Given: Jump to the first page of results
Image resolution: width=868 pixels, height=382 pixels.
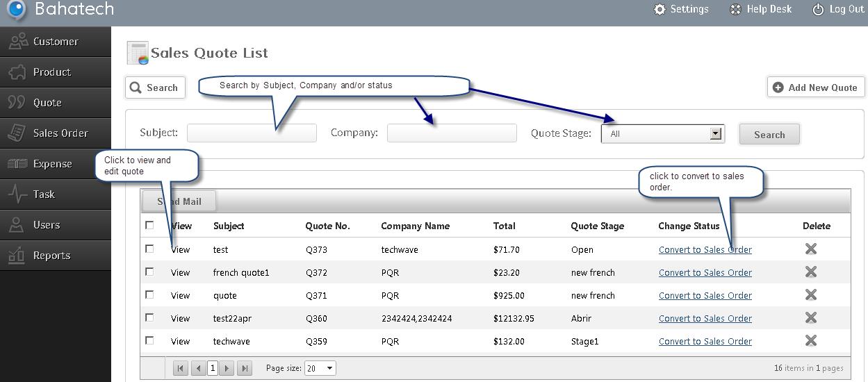Looking at the screenshot, I should point(180,368).
